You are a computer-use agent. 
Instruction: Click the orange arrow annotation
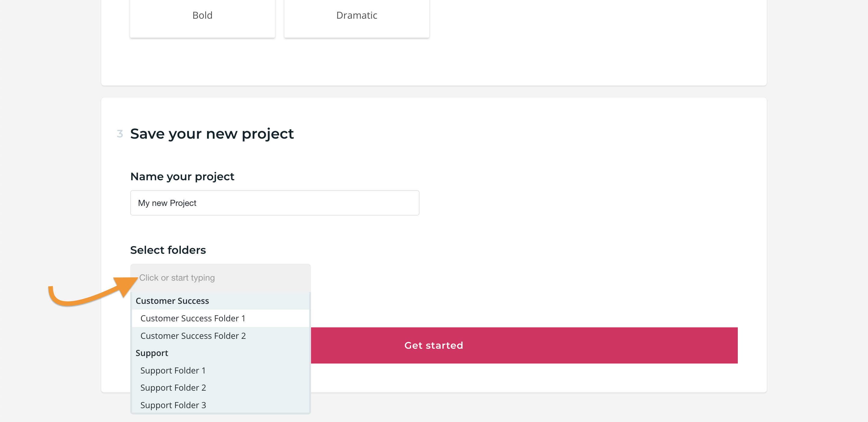click(93, 291)
